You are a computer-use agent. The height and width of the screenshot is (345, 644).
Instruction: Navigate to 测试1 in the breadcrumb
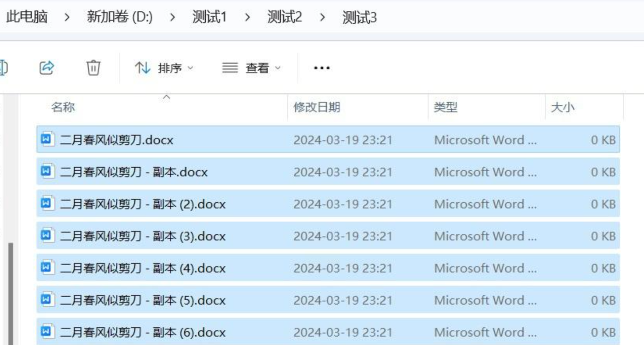tap(210, 18)
